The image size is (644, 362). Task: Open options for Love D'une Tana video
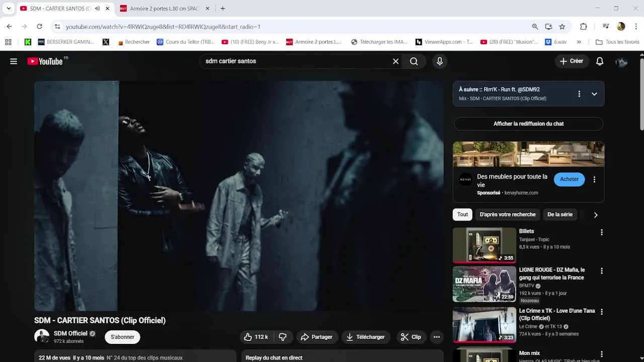click(601, 312)
